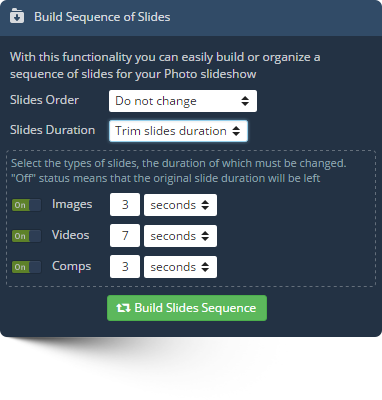Click arrows icon on Images seconds selector
This screenshot has height=400, width=382.
pyautogui.click(x=205, y=205)
